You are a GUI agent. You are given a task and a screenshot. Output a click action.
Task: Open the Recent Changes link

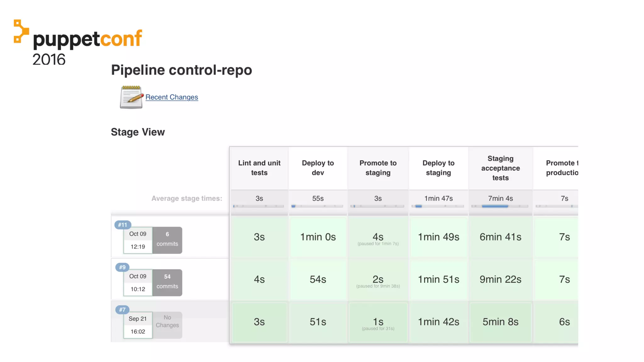(x=172, y=97)
